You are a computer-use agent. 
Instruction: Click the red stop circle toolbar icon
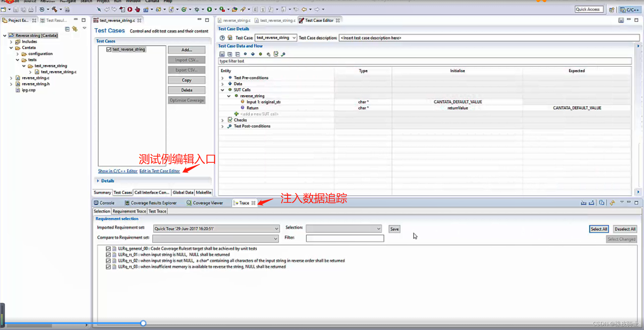tap(130, 9)
